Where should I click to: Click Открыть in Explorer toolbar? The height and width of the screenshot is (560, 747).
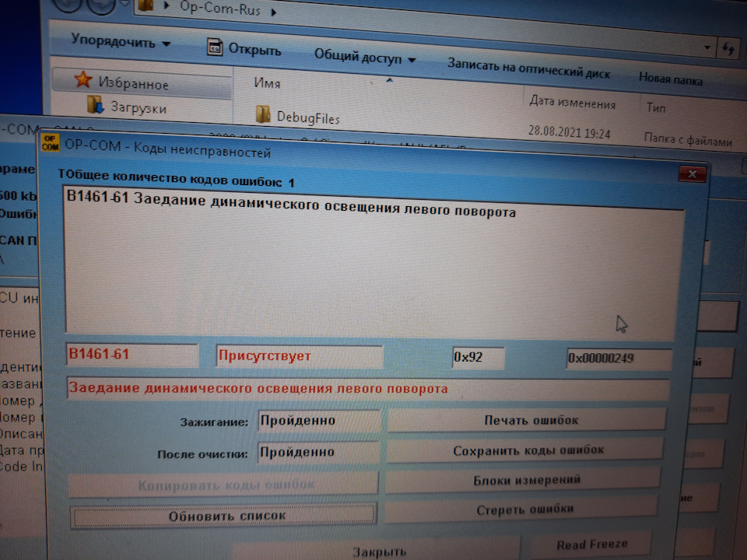coord(254,49)
